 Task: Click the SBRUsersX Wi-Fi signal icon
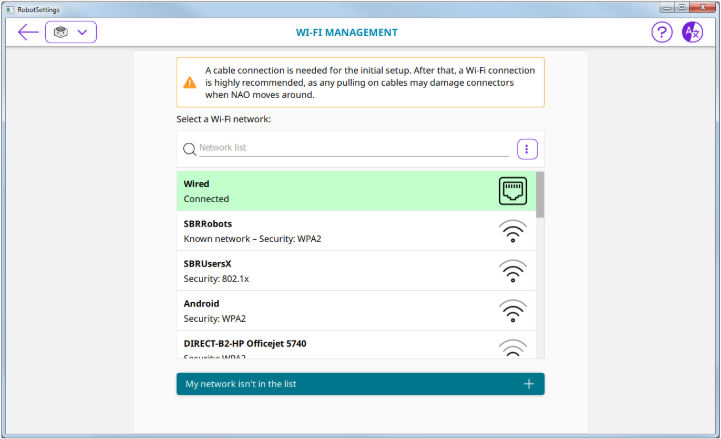pos(513,271)
